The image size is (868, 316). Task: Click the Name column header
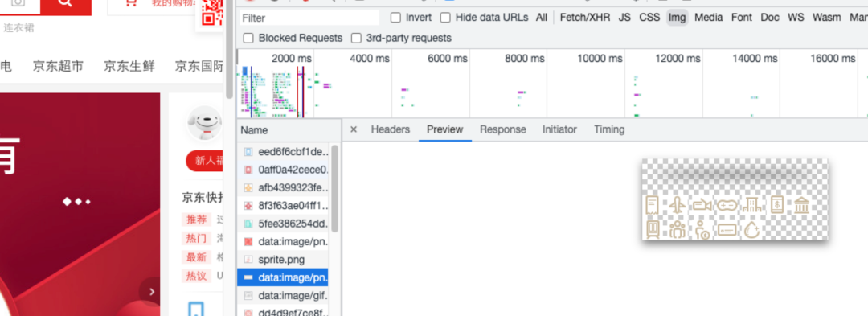point(289,130)
